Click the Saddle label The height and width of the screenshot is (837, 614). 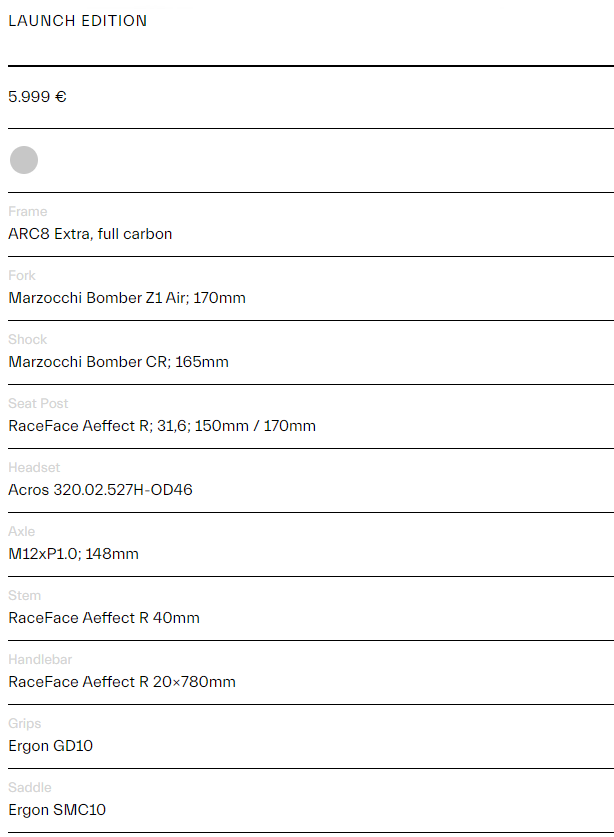click(30, 788)
